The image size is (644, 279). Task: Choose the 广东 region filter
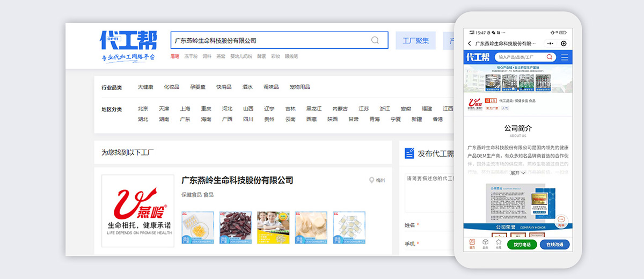click(185, 120)
